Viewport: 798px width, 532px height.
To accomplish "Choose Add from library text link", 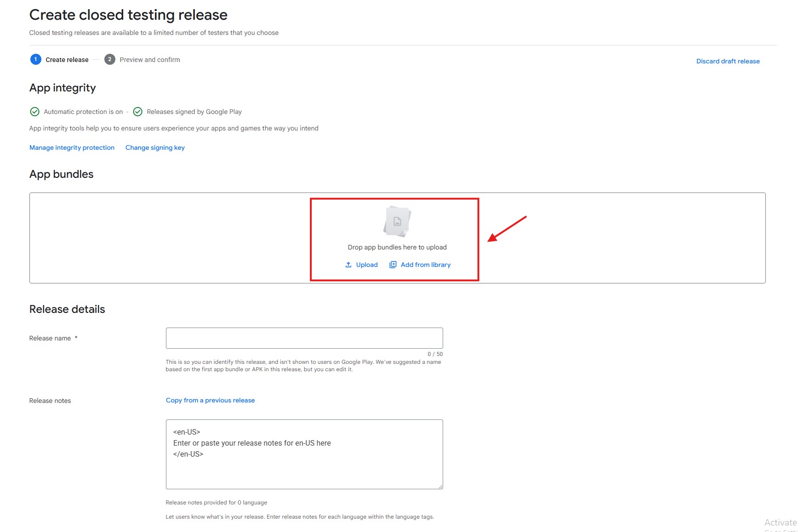I will (x=425, y=265).
